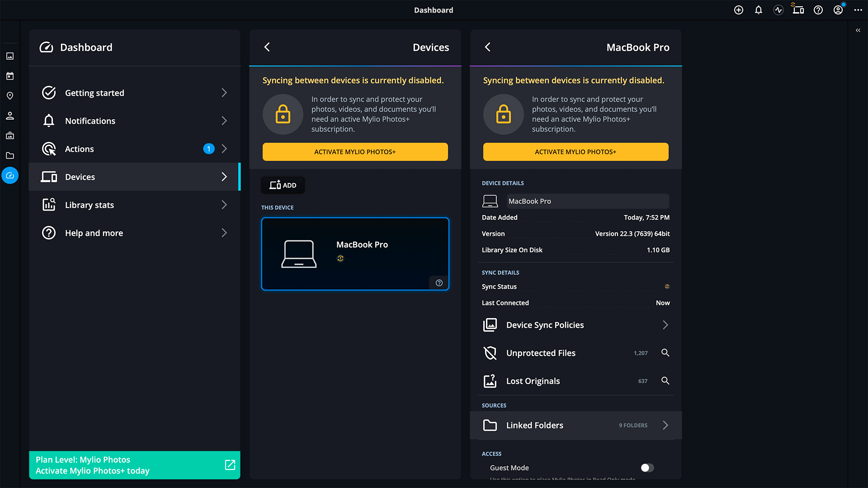The width and height of the screenshot is (868, 488).
Task: Click the Sync Status indicator icon
Action: pos(667,286)
